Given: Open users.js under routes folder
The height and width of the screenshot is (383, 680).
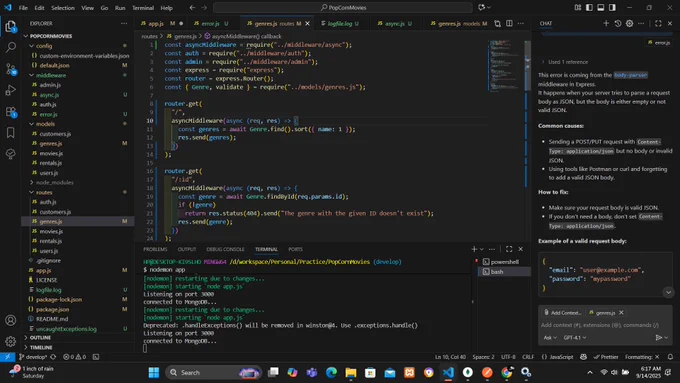Looking at the screenshot, I should pyautogui.click(x=49, y=251).
